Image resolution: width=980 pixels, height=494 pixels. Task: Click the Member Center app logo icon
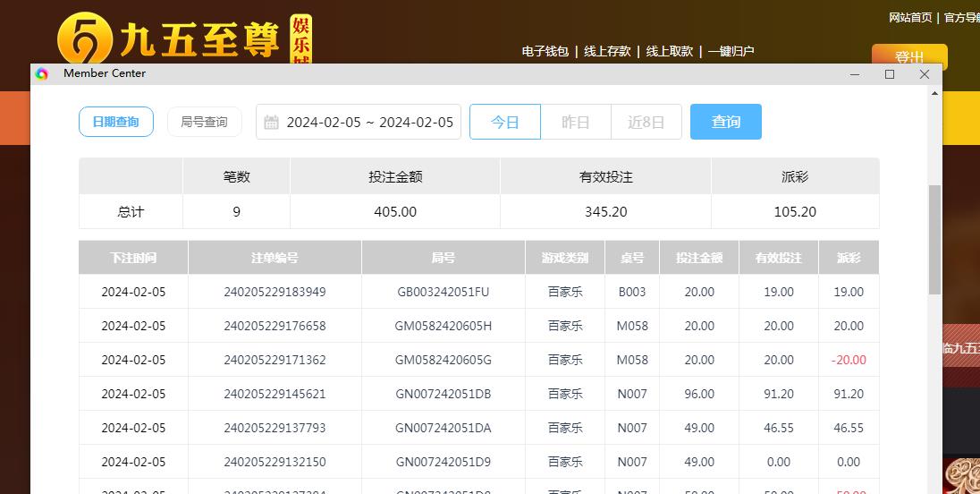(x=41, y=74)
